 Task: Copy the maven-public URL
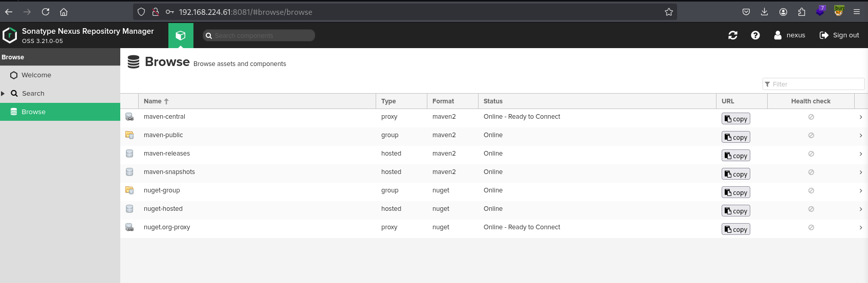click(x=736, y=137)
